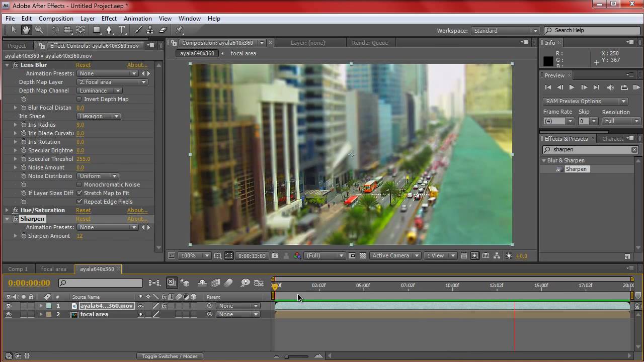Image resolution: width=644 pixels, height=362 pixels.
Task: Open the 100% magnification dropdown
Action: point(195,255)
